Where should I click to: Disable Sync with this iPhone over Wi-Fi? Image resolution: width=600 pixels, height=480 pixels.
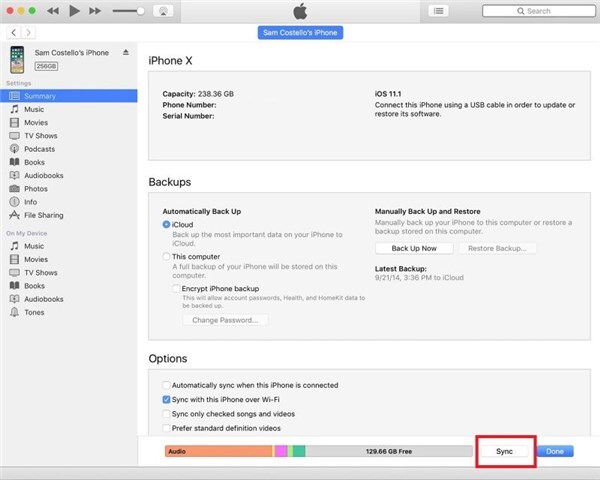[x=166, y=399]
